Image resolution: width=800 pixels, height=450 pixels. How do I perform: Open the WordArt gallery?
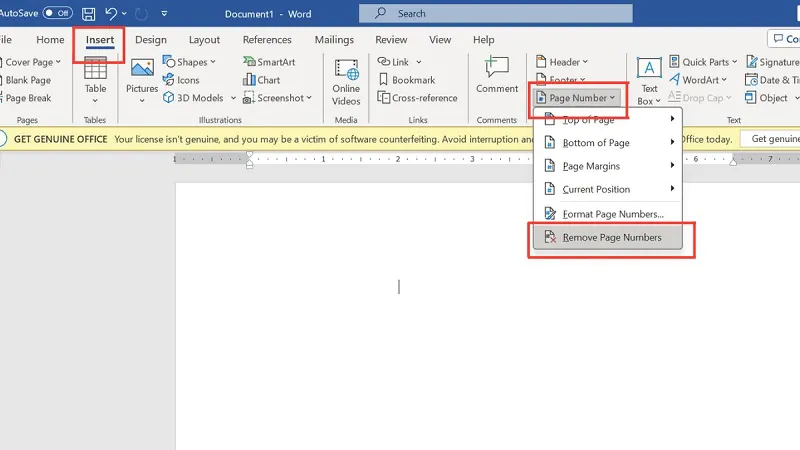(x=697, y=80)
